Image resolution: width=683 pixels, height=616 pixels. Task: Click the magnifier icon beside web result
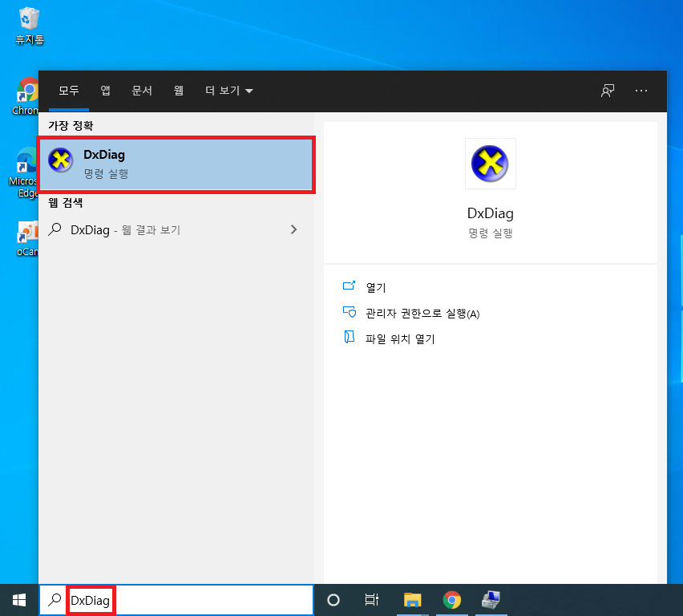(x=55, y=229)
